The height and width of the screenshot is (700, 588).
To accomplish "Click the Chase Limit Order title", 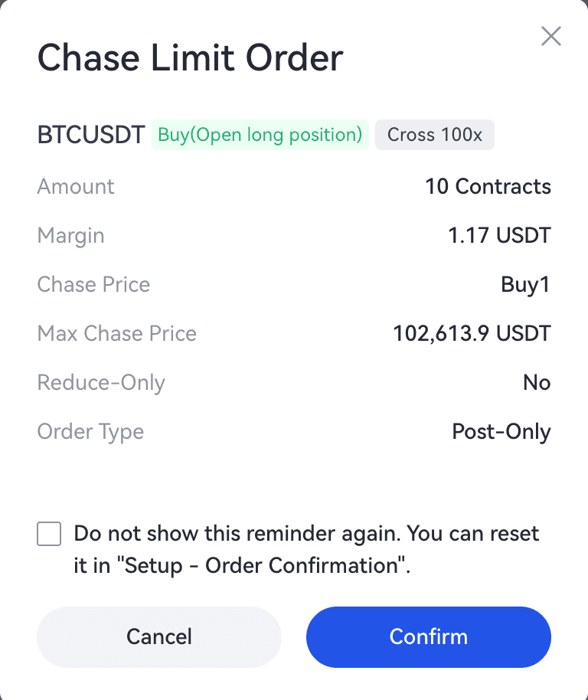I will (190, 58).
